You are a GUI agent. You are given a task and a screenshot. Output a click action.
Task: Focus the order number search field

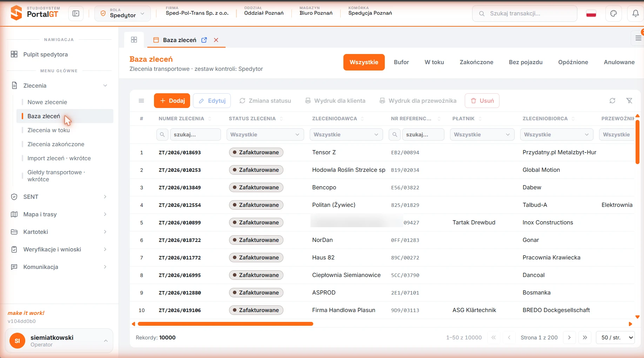tap(195, 135)
